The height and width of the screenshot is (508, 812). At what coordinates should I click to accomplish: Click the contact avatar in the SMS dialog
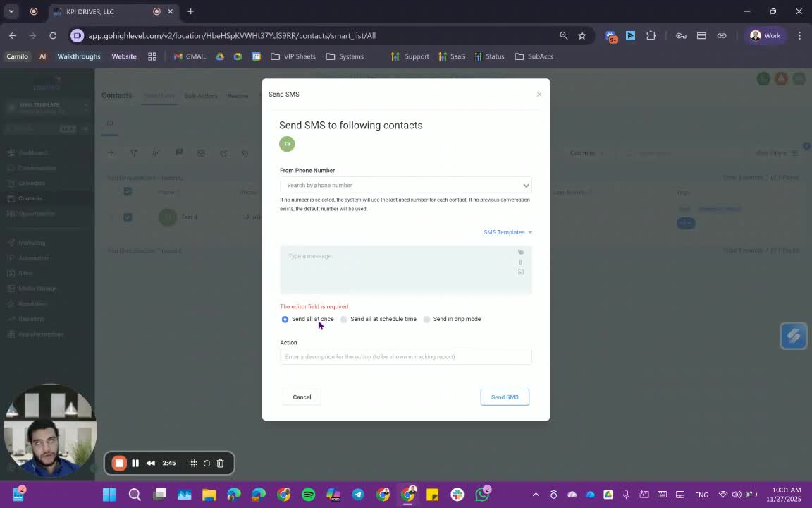click(287, 144)
